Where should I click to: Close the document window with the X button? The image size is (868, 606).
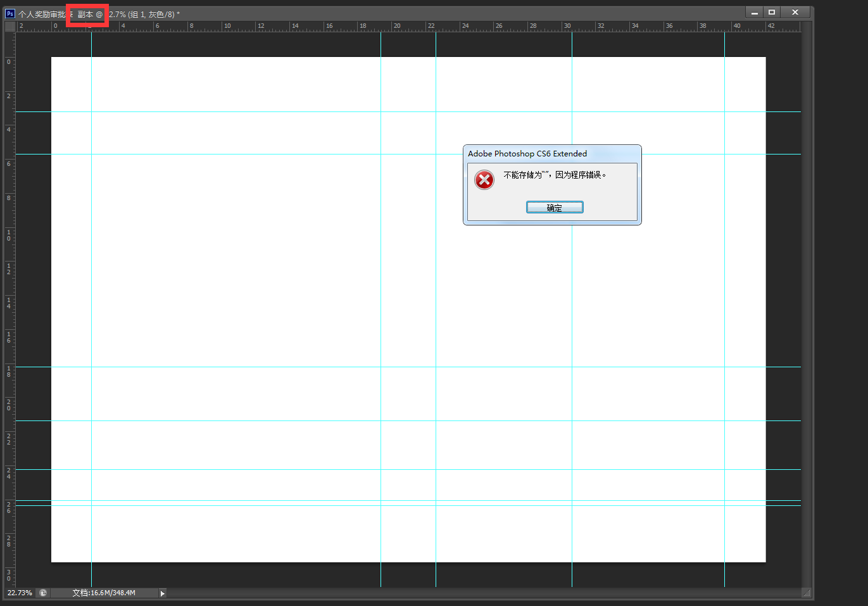pyautogui.click(x=795, y=13)
